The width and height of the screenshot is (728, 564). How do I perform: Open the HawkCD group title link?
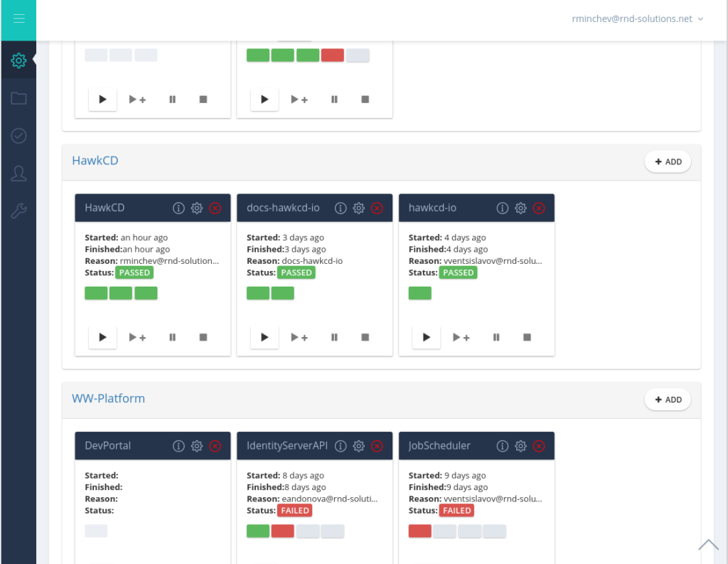point(95,160)
